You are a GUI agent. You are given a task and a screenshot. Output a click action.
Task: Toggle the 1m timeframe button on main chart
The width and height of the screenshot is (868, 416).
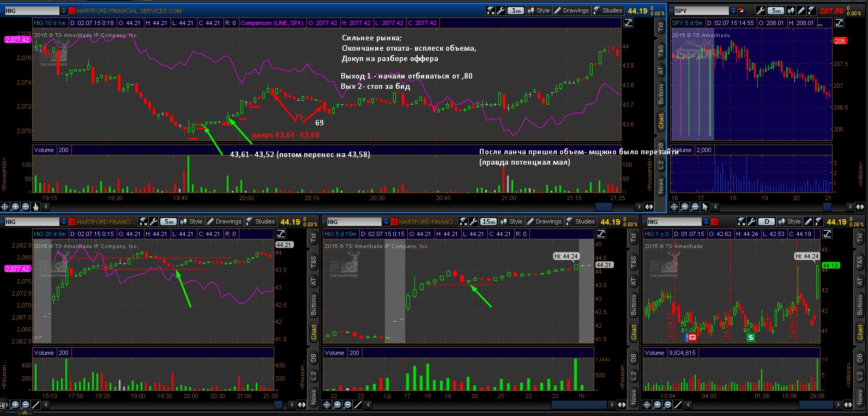[x=515, y=10]
